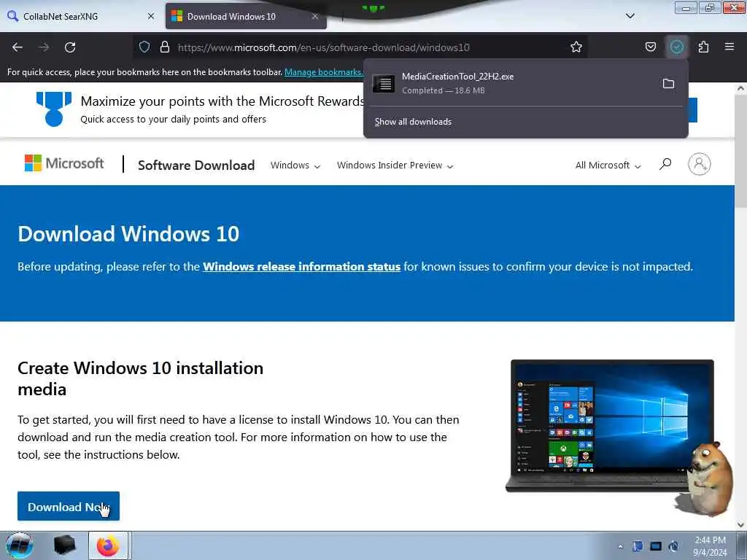
Task: Open the Pocket save icon
Action: tap(650, 47)
